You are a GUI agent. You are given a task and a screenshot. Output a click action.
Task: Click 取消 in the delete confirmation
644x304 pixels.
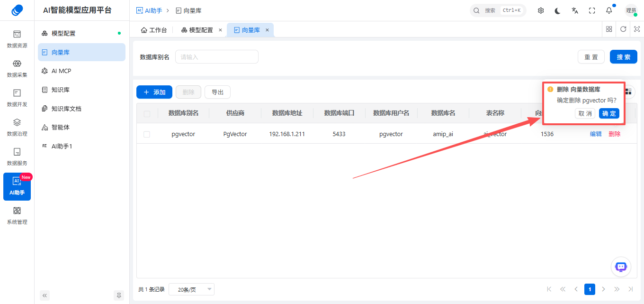585,113
